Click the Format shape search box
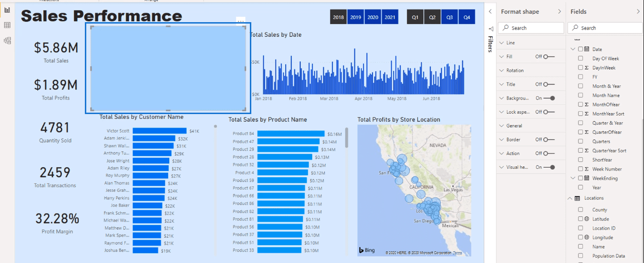The height and width of the screenshot is (263, 644). [531, 28]
